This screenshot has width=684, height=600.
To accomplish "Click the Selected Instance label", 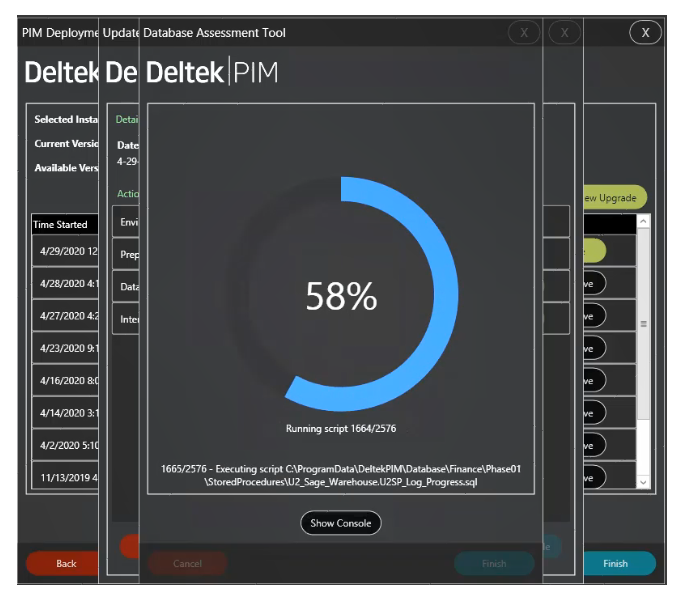I will click(x=66, y=119).
